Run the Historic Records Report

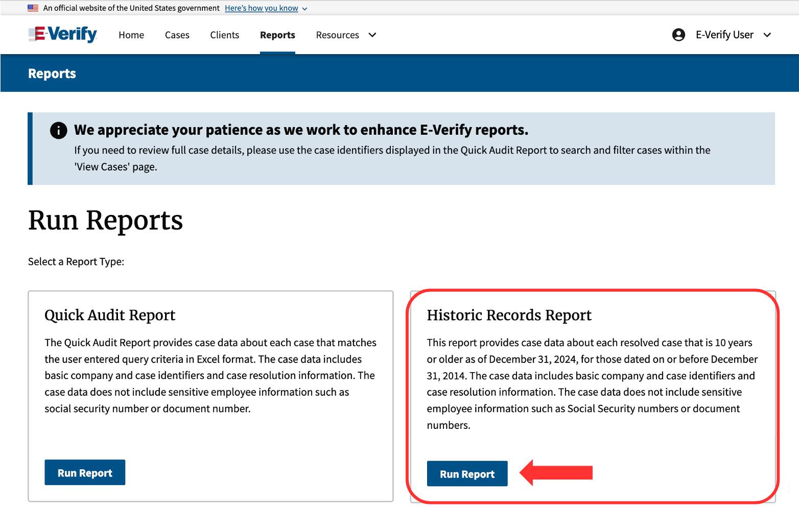tap(467, 474)
